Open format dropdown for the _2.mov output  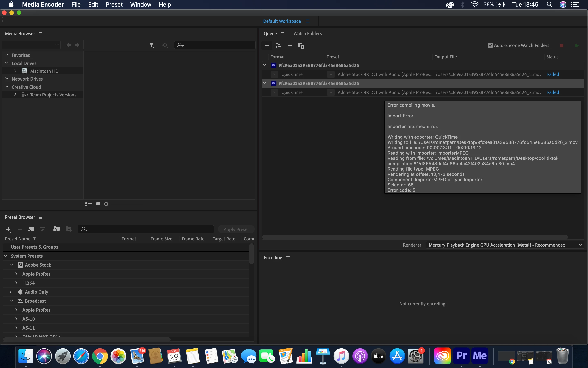point(275,74)
